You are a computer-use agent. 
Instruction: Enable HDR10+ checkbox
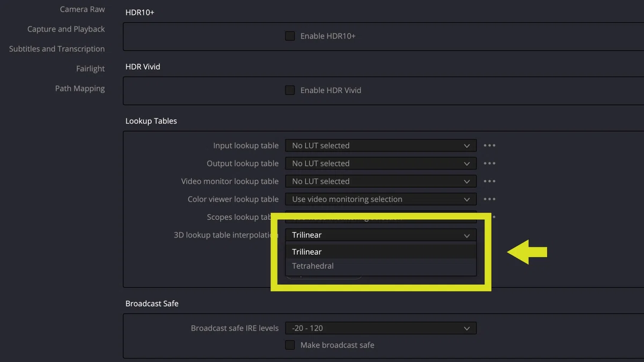[x=290, y=36]
